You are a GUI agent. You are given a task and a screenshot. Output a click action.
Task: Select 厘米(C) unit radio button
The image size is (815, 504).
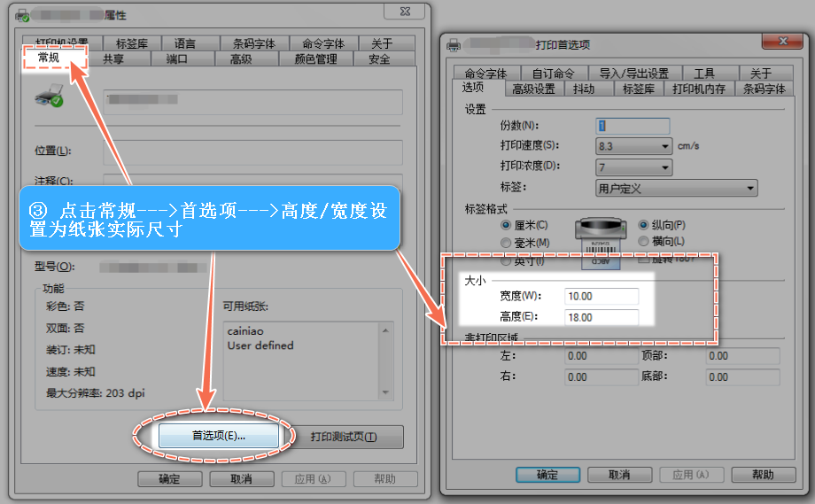505,225
